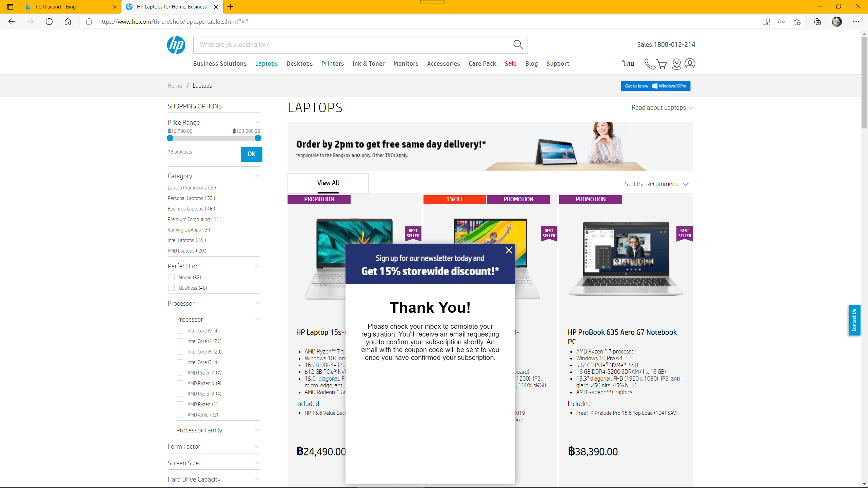This screenshot has width=868, height=488.
Task: Open the tab actions menu icon
Action: tap(10, 7)
